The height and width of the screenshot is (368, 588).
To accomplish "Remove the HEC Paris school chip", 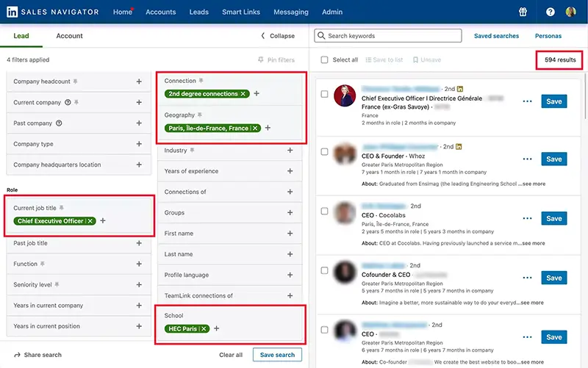I will click(204, 328).
